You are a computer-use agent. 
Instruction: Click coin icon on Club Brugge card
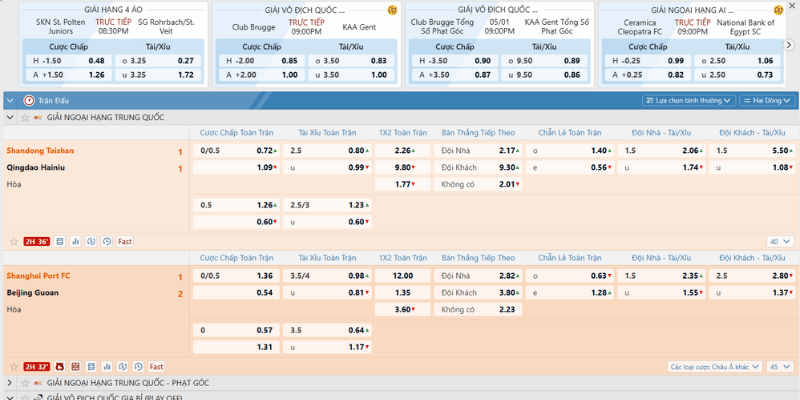click(x=391, y=10)
